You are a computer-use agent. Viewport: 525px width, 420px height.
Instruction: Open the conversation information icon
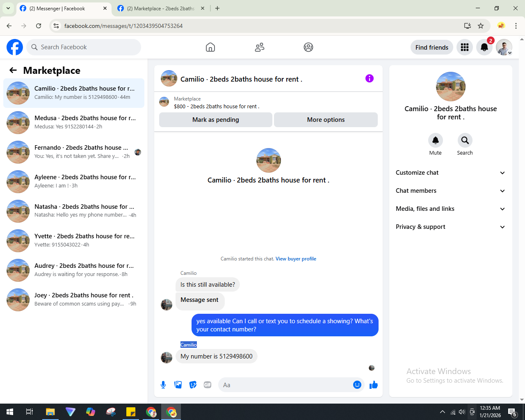(370, 78)
